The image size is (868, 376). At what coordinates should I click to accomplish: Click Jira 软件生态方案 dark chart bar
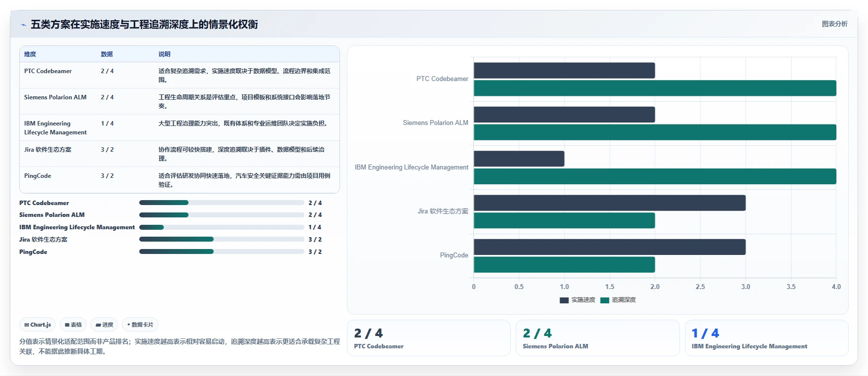609,203
